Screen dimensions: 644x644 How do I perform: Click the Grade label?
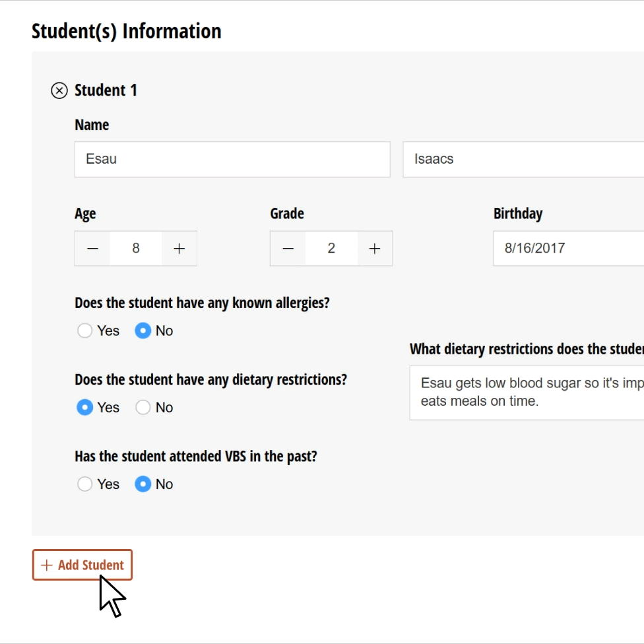point(287,214)
